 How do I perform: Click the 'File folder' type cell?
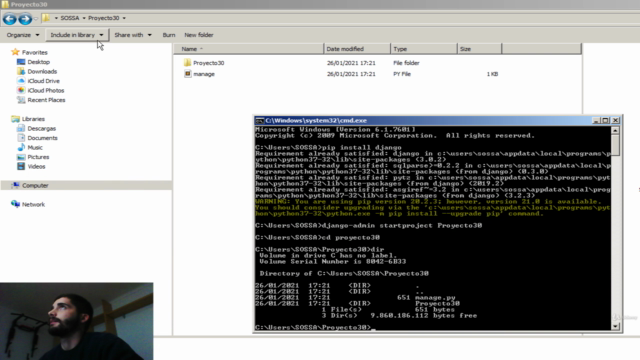coord(406,63)
